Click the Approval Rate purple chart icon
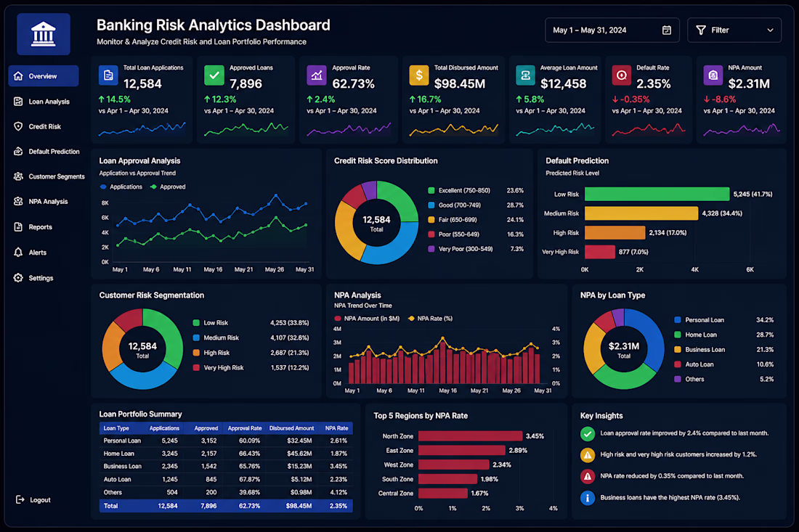Viewport: 799px width, 532px height. (317, 75)
